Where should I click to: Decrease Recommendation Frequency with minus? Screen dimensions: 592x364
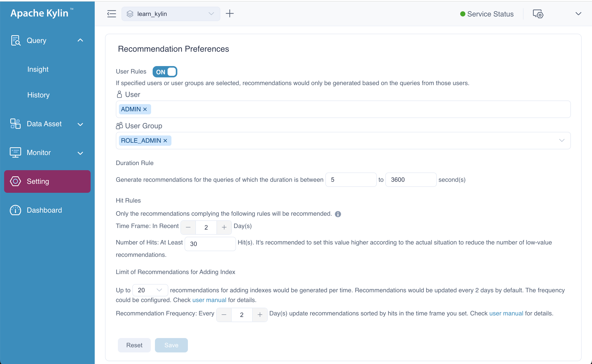[224, 315]
